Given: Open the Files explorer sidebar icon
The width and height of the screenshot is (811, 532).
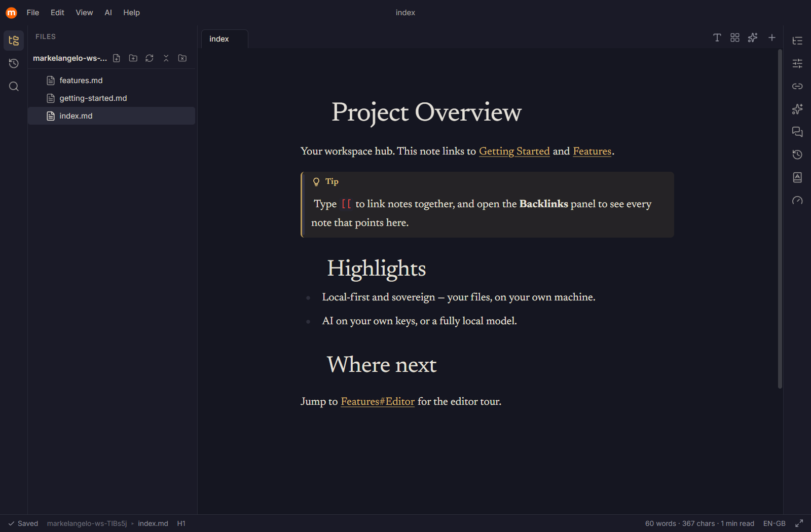Looking at the screenshot, I should tap(14, 41).
